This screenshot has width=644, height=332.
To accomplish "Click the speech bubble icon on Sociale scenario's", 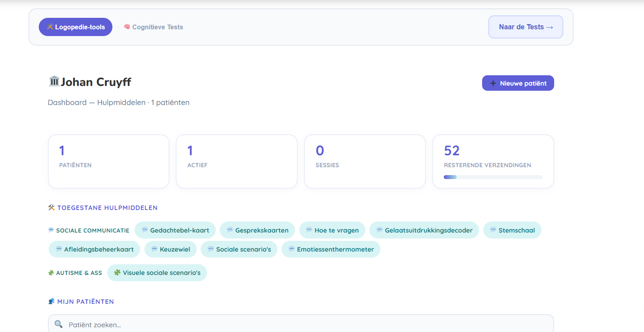I will pos(211,249).
